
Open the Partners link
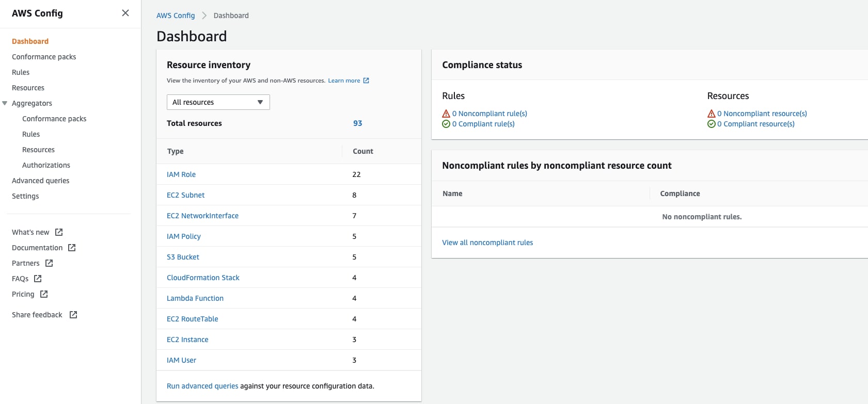(26, 263)
